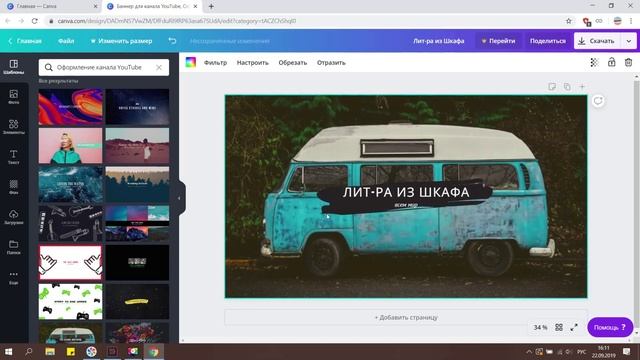Open the Windows Start menu

tap(8, 351)
